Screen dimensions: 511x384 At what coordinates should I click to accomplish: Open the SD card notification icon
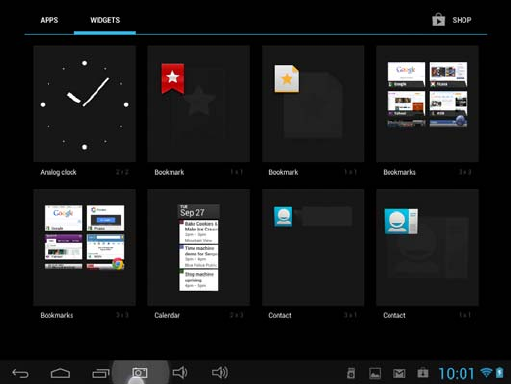tap(351, 373)
